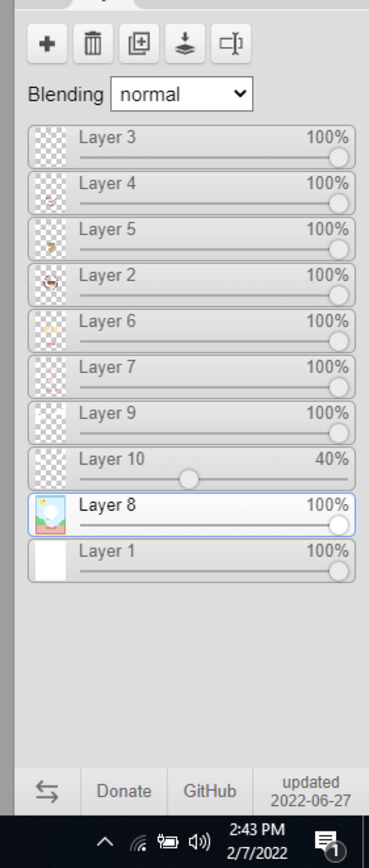This screenshot has height=868, width=369.
Task: Click the updated 2022-06-27 changelog button
Action: click(311, 791)
